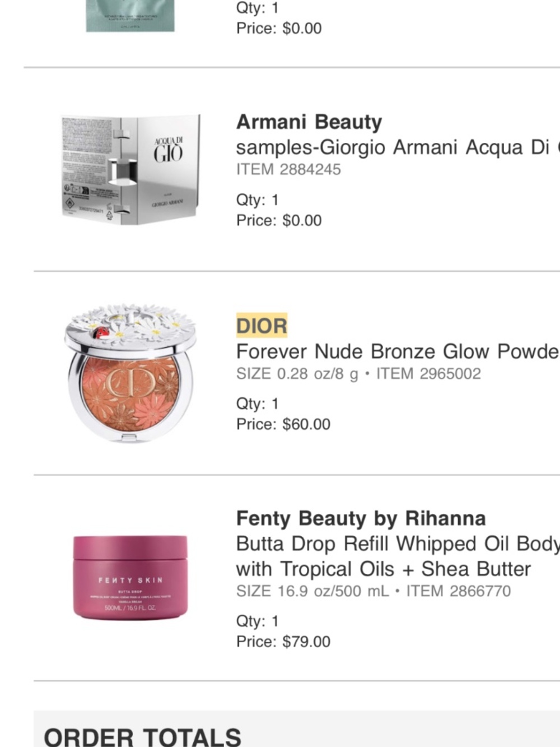Open the samples-Giorgio Armani Acqua Di product title

pos(398,147)
